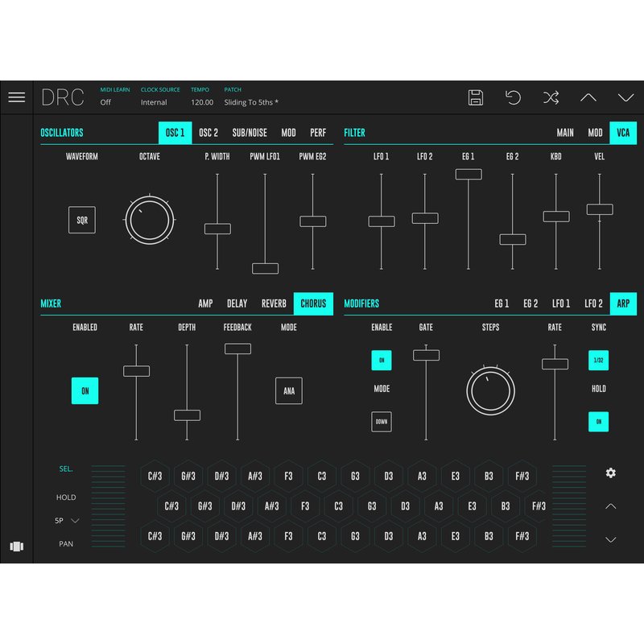This screenshot has height=644, width=644.
Task: Toggle arpeggiator Hold ON button
Action: 598,421
